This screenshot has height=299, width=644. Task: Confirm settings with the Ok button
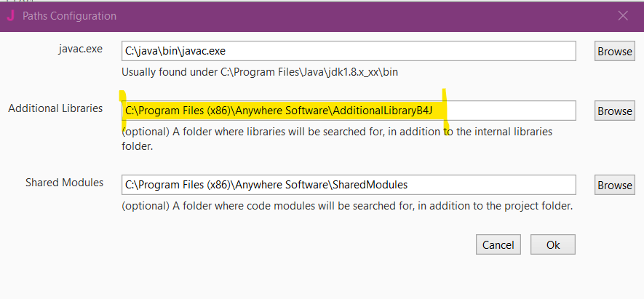[553, 245]
